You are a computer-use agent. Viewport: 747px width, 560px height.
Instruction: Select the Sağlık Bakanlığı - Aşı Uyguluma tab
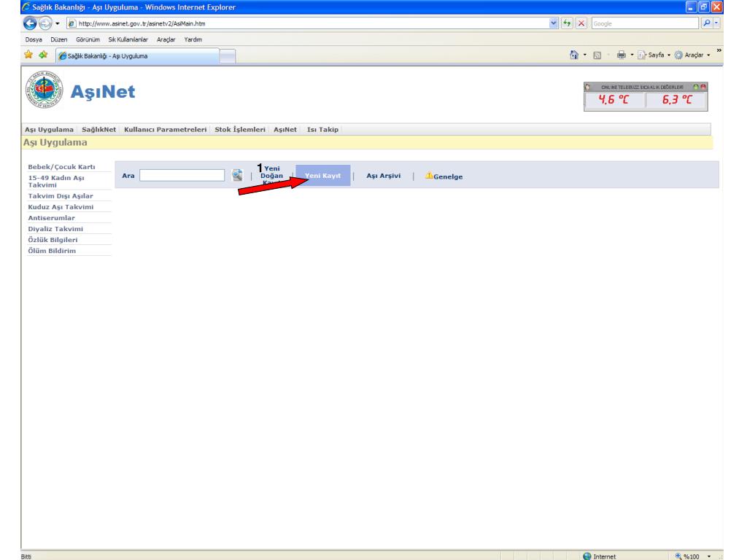tap(137, 56)
